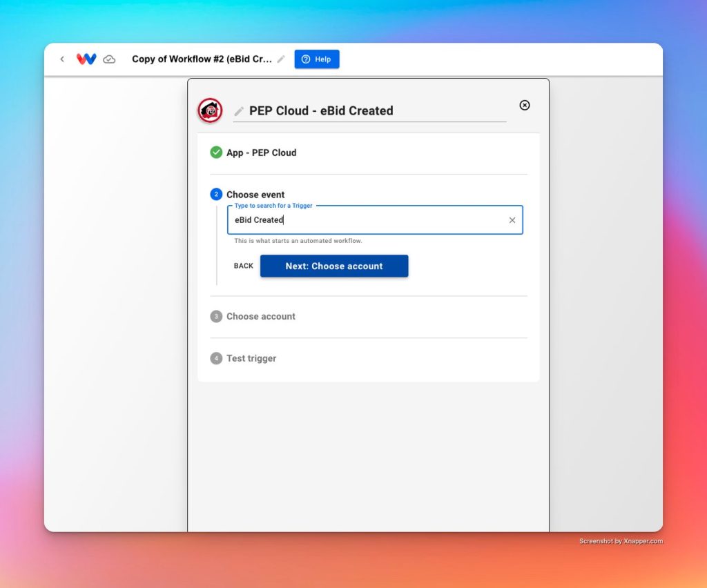Click the workflow title Copy of Workflow #2
707x588 pixels.
click(x=202, y=59)
